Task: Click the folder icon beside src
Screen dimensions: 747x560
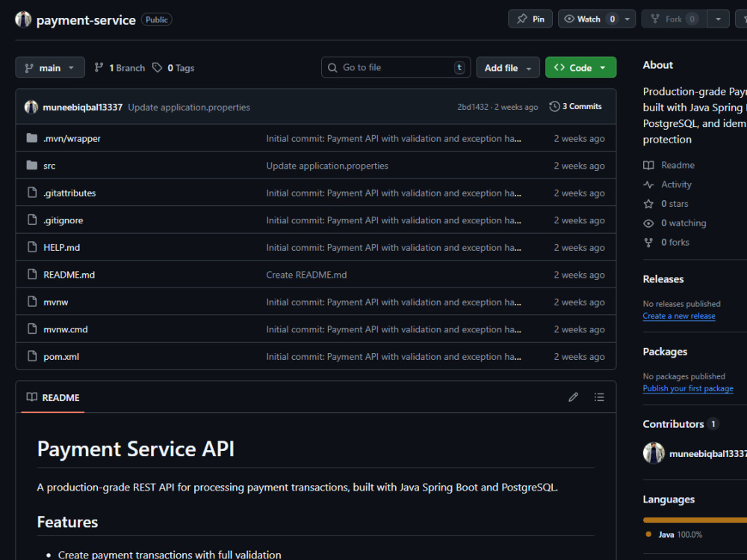Action: (32, 165)
